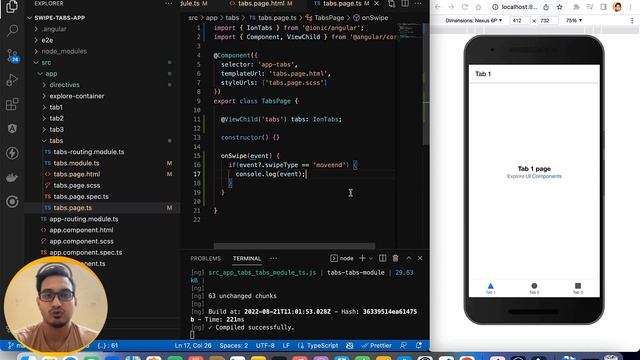Expand the explore-container folder

pyautogui.click(x=77, y=96)
